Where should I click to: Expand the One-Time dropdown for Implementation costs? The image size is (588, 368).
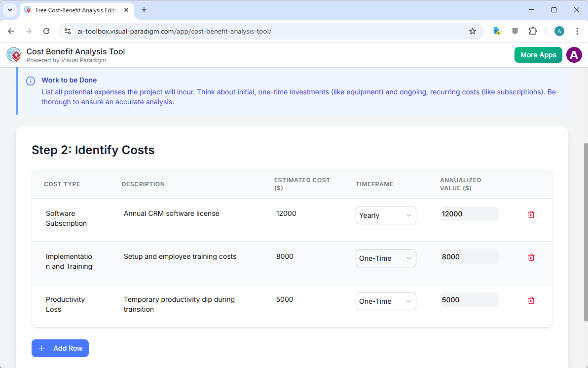click(386, 258)
